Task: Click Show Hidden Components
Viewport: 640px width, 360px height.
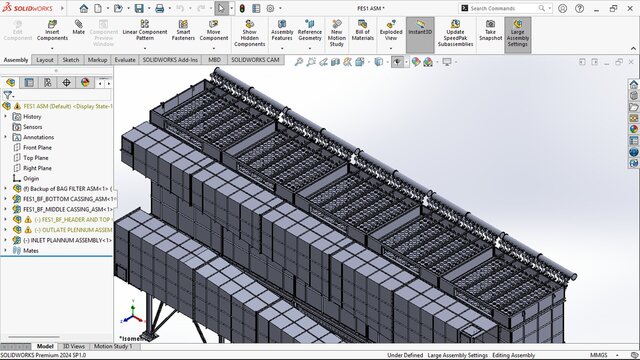Action: [249, 33]
